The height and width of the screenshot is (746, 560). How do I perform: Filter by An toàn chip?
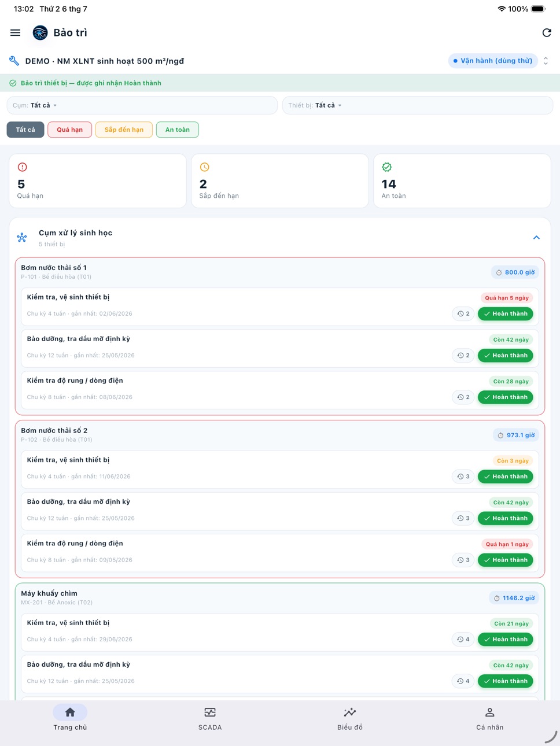coord(178,130)
